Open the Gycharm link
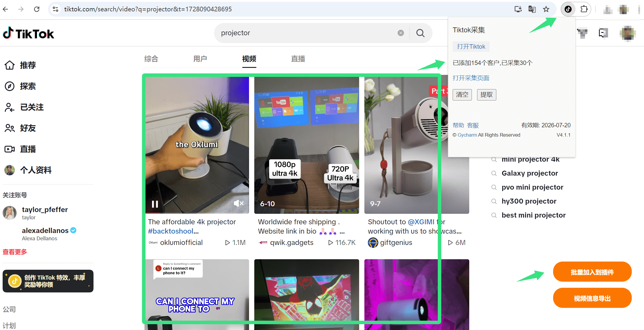The width and height of the screenshot is (644, 330). coord(467,135)
